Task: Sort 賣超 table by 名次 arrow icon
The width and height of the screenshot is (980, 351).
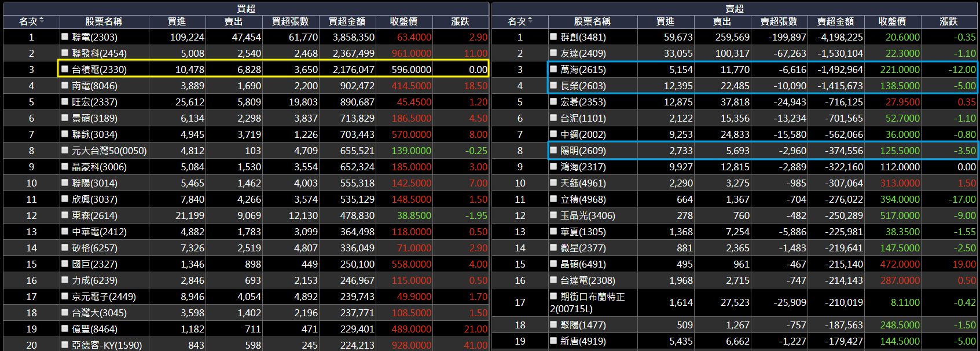Action: [x=530, y=21]
